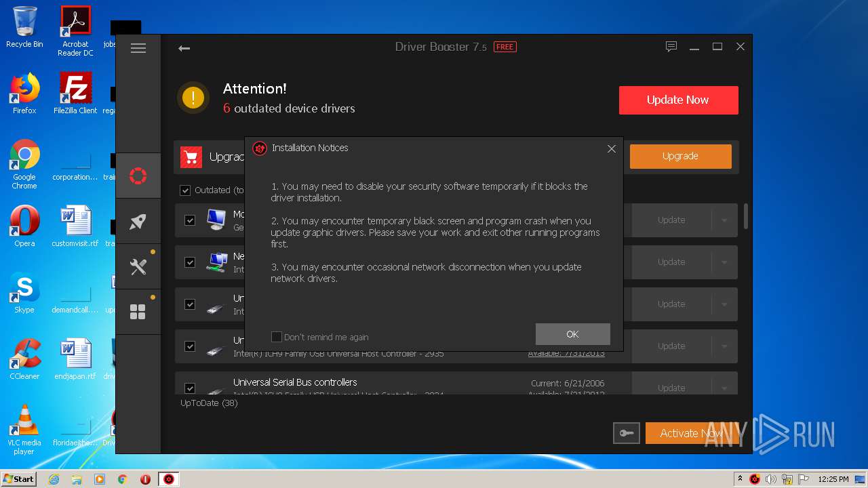This screenshot has width=868, height=488.
Task: Click the UpToDate (38) label
Action: [209, 403]
